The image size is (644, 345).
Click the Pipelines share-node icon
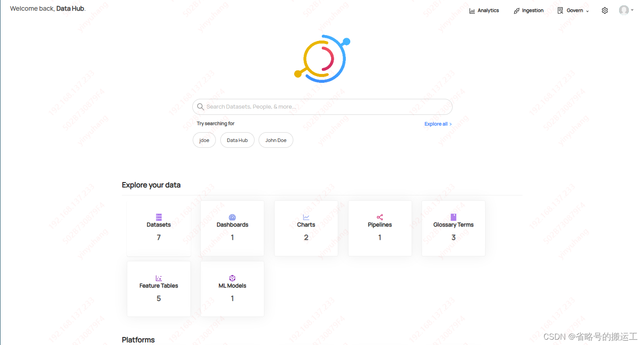[380, 217]
